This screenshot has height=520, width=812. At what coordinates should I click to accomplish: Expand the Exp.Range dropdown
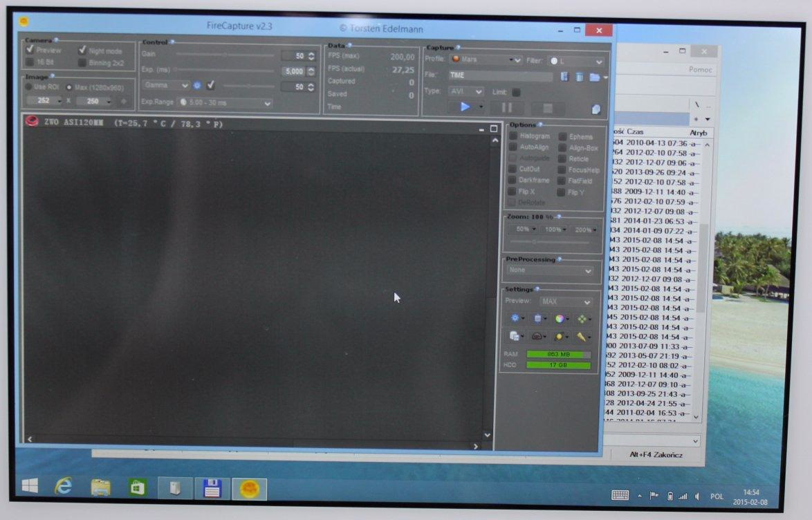225,103
